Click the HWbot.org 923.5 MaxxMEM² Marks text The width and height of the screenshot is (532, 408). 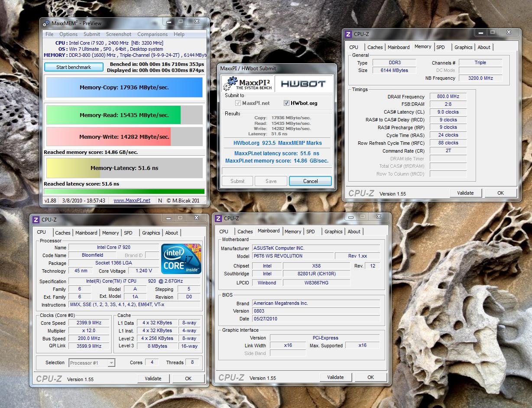pyautogui.click(x=278, y=143)
